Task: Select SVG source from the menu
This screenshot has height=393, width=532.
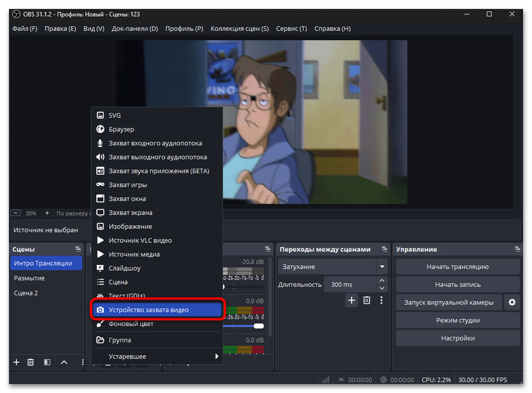Action: [x=157, y=115]
